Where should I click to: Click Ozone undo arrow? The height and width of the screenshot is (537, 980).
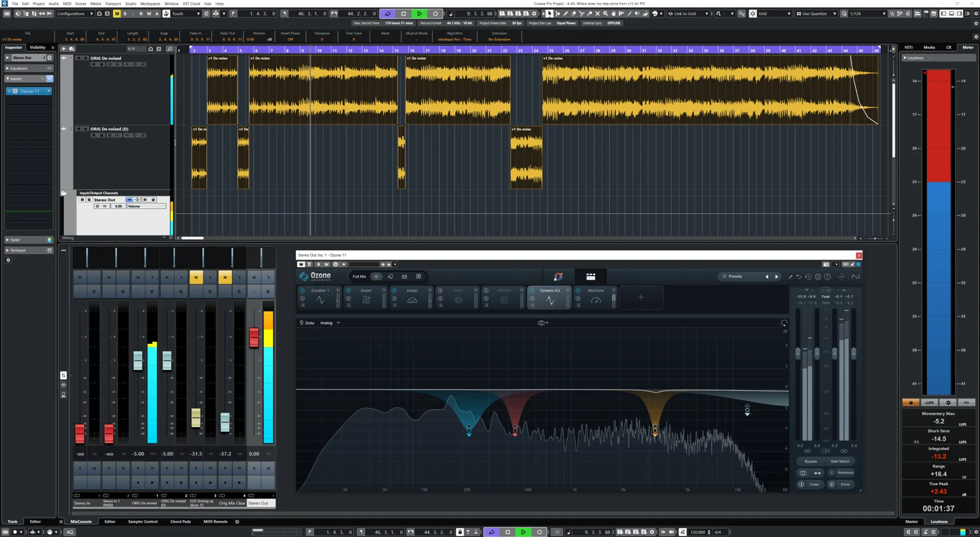point(799,276)
